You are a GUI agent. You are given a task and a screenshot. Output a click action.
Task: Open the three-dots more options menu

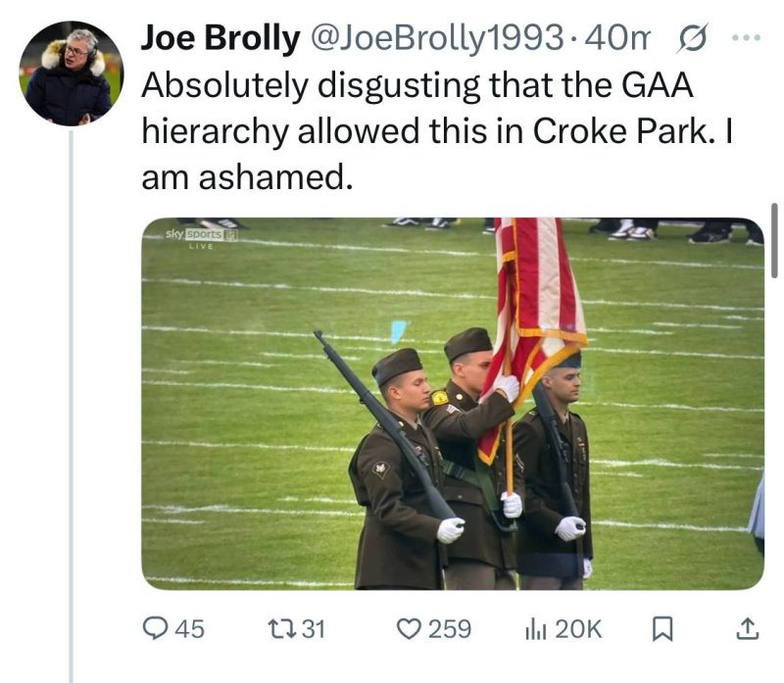[x=747, y=37]
